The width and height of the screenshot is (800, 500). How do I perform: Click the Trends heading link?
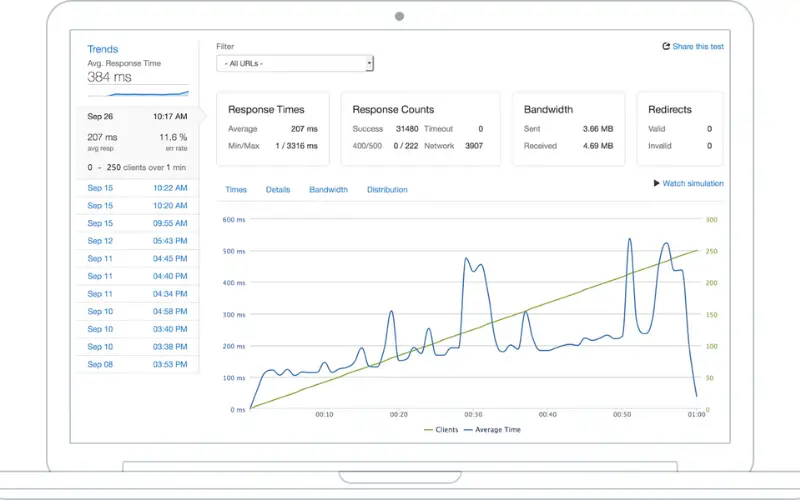click(x=102, y=49)
